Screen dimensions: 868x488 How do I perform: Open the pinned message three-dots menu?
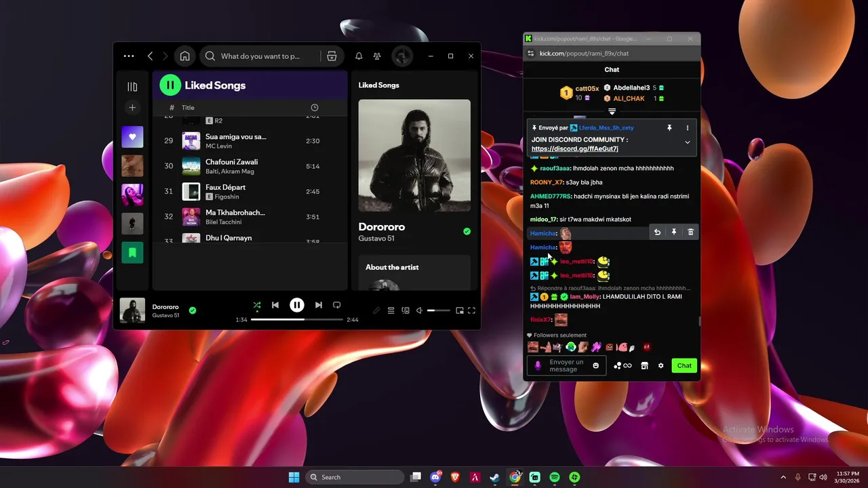coord(687,127)
